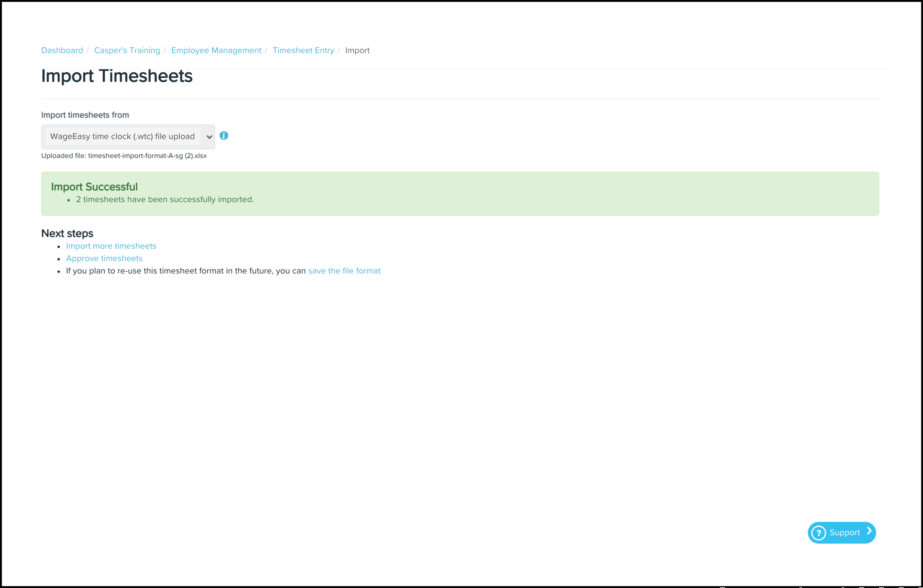The height and width of the screenshot is (588, 923).
Task: Open Approve timesheets link
Action: 104,258
